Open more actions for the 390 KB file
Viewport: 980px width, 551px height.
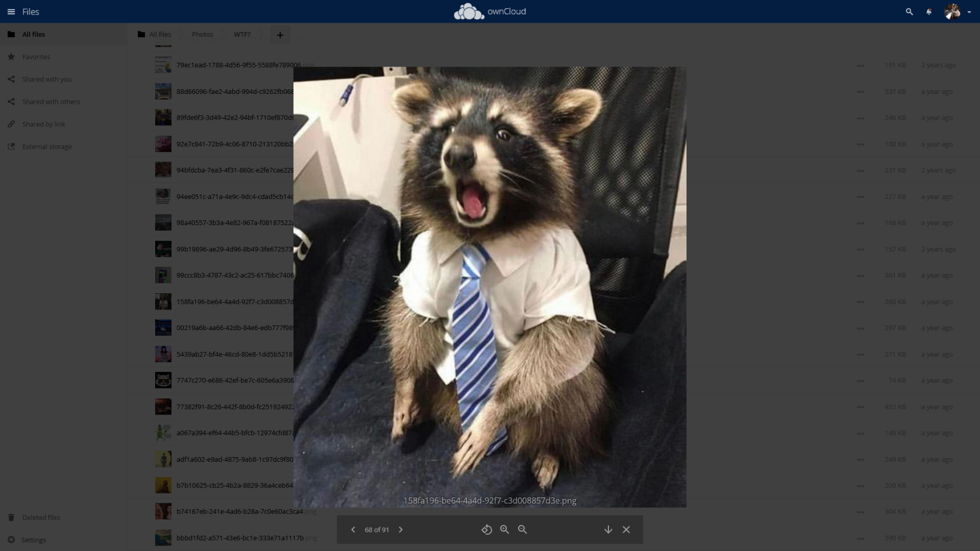click(x=860, y=538)
